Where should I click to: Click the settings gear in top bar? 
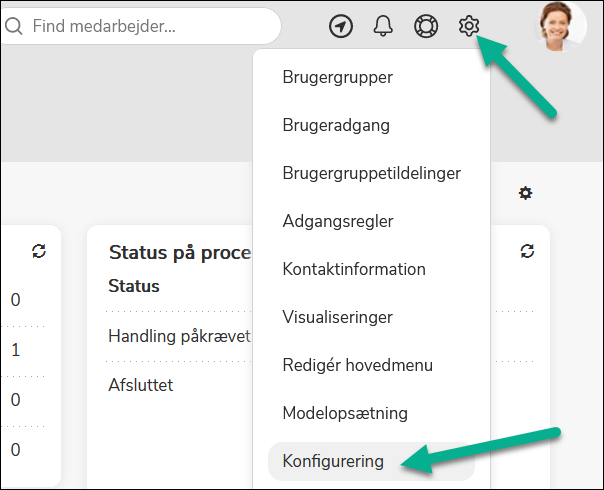tap(469, 26)
